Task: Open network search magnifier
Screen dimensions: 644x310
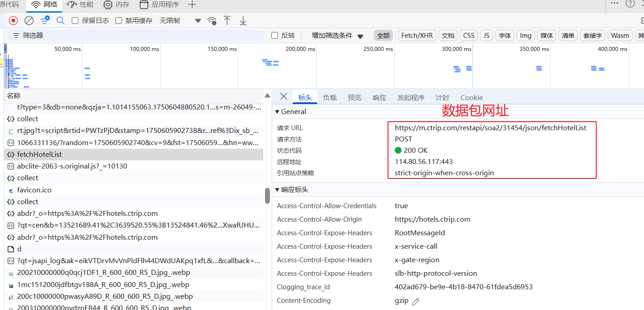Action: tap(60, 20)
